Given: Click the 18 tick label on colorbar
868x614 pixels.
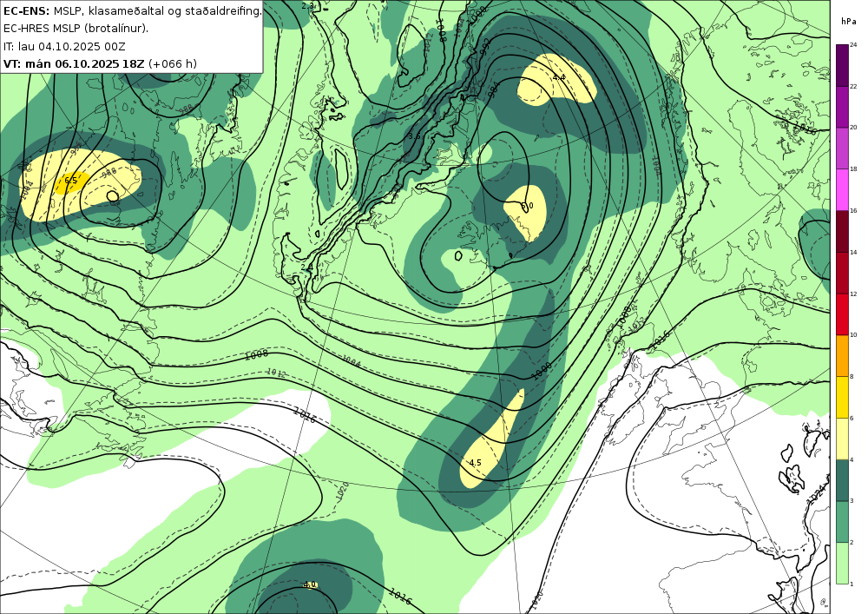Looking at the screenshot, I should [x=853, y=168].
